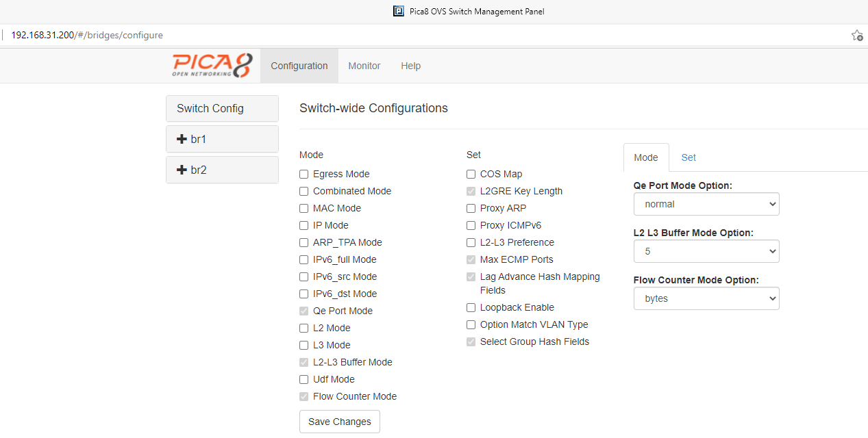Enable the Proxy ICMPv6 checkbox

tap(471, 226)
